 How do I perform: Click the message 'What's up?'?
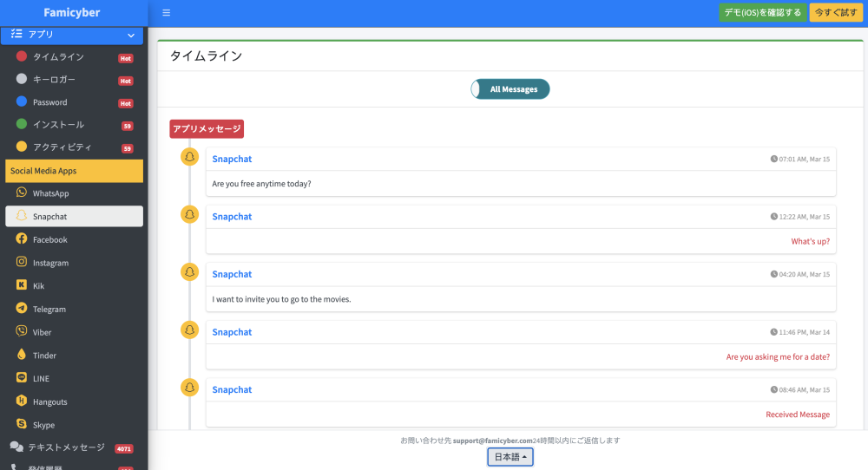pyautogui.click(x=811, y=242)
